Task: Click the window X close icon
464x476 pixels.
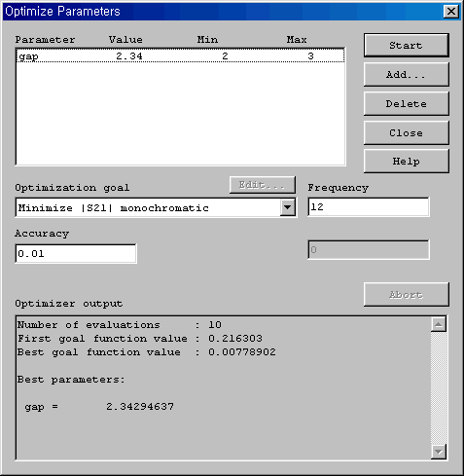Action: point(451,12)
